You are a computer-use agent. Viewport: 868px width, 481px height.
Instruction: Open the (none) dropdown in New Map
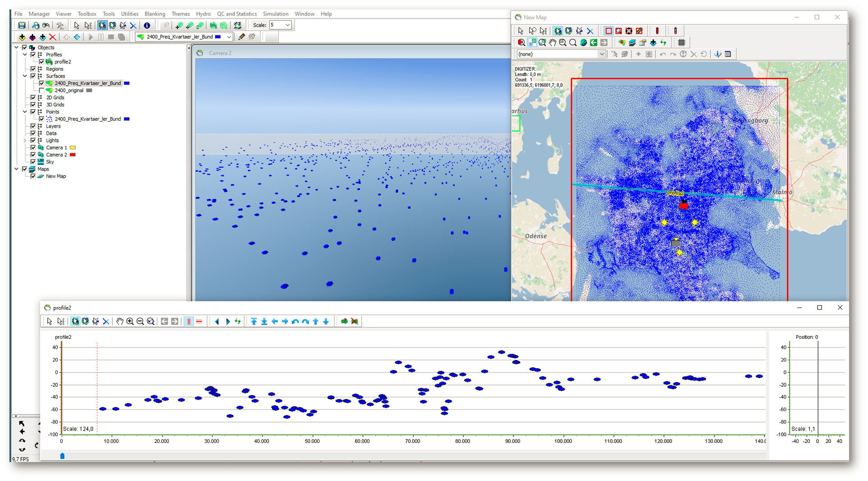601,54
